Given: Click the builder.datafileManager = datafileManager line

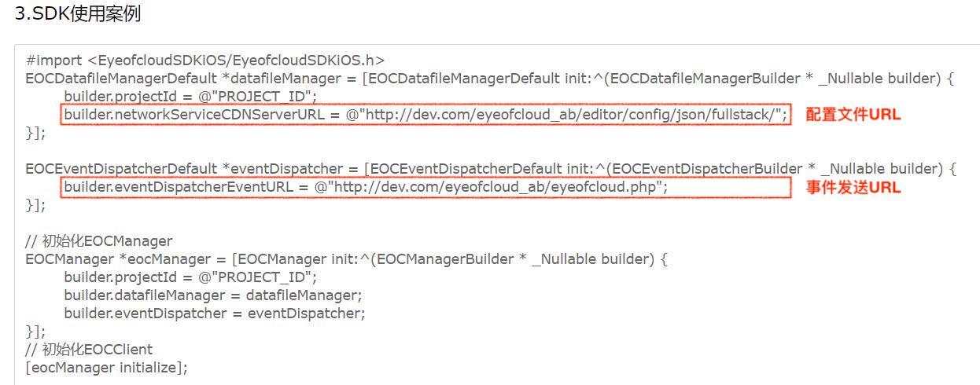Looking at the screenshot, I should 213,295.
